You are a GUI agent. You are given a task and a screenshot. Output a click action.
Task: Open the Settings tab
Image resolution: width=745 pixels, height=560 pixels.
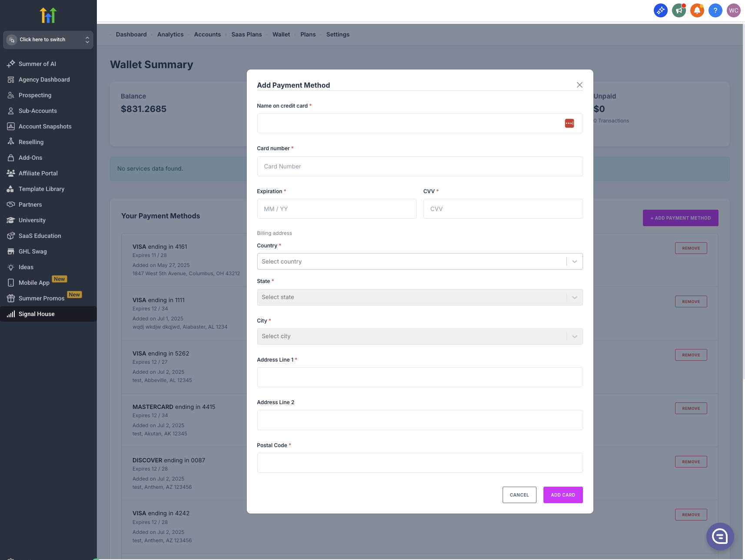tap(338, 35)
